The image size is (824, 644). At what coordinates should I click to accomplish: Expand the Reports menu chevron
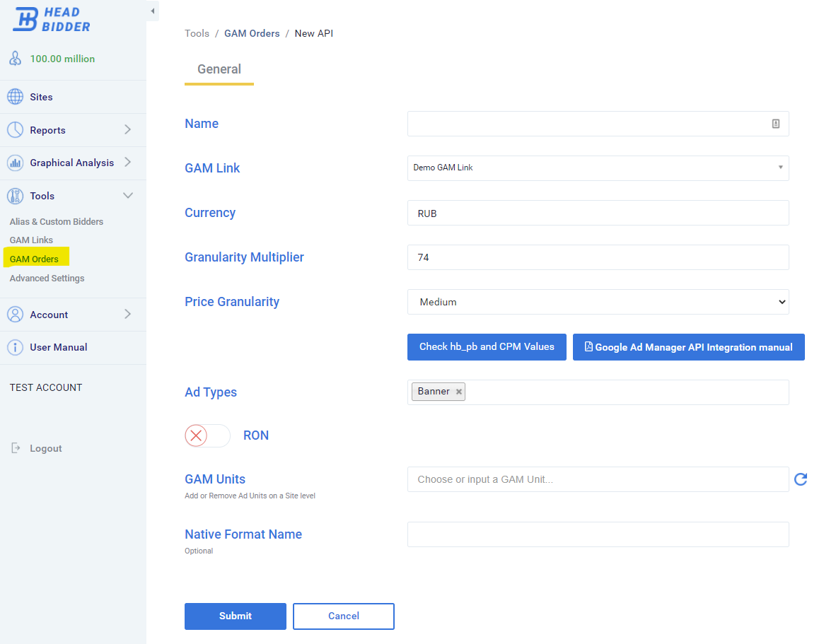point(127,130)
